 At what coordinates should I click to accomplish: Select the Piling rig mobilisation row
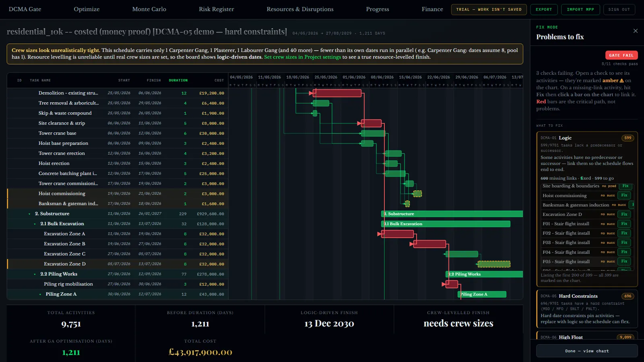coord(118,284)
